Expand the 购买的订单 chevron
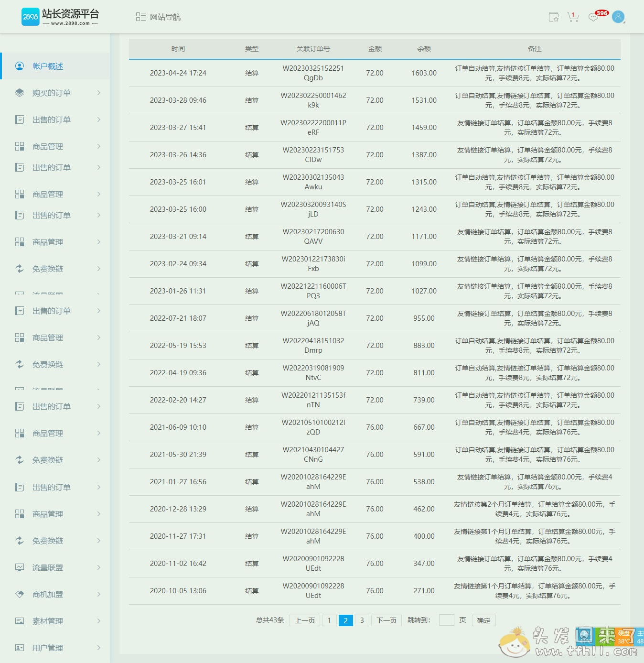The height and width of the screenshot is (663, 644). [x=99, y=93]
